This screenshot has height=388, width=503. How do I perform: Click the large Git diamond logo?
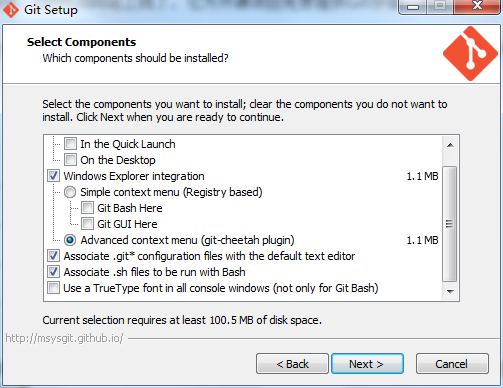(x=470, y=54)
